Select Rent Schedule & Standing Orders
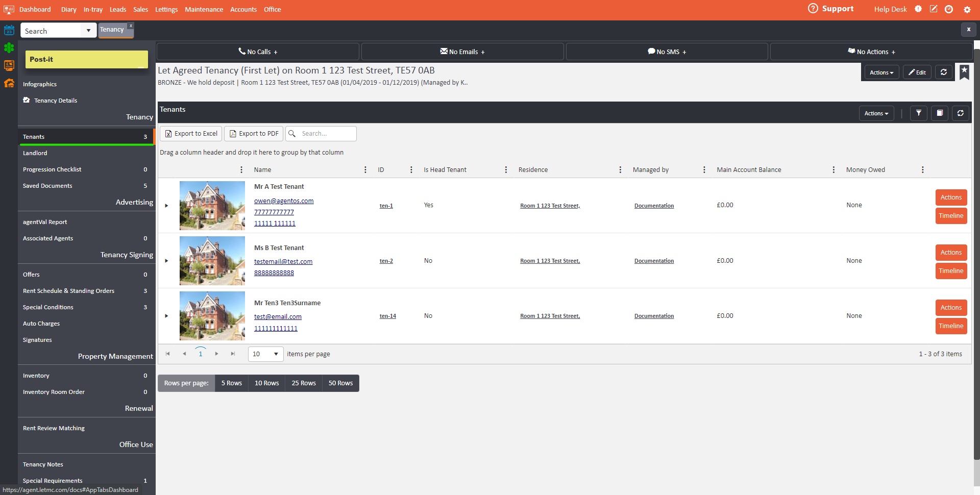This screenshot has width=980, height=495. click(68, 291)
